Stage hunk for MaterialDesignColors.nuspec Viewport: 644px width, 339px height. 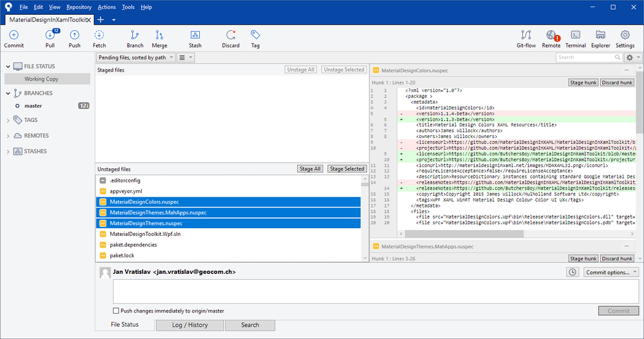(x=583, y=82)
